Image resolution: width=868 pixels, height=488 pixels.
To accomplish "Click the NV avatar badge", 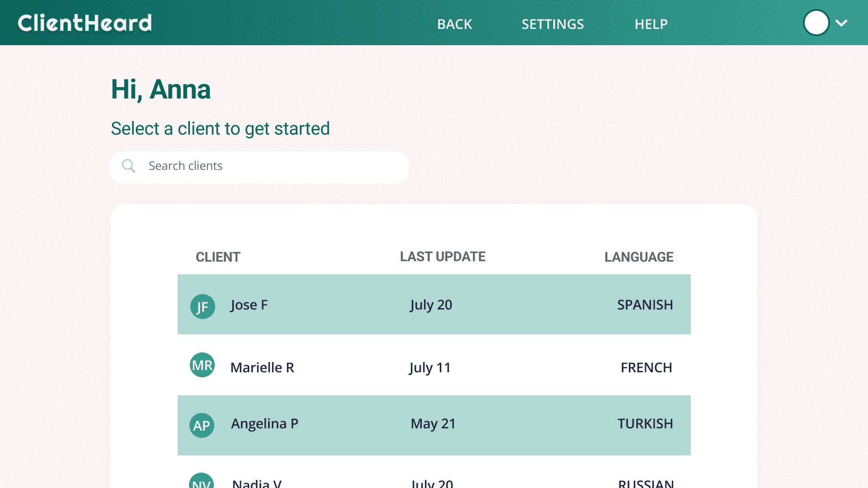I will (x=201, y=482).
